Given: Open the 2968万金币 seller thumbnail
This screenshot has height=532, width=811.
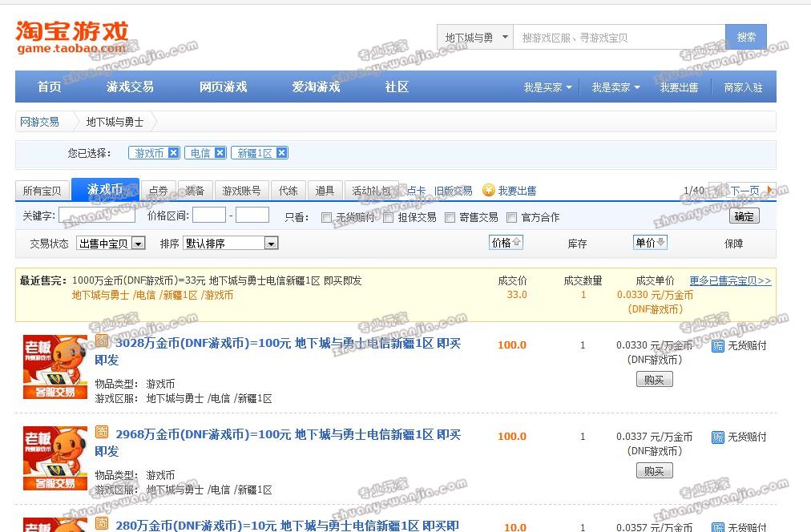Looking at the screenshot, I should (x=55, y=458).
